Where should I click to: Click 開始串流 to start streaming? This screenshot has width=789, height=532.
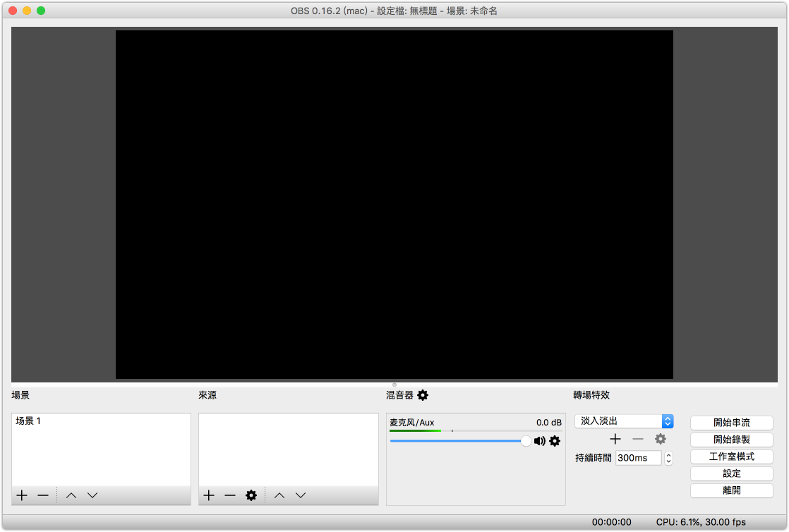coord(732,422)
